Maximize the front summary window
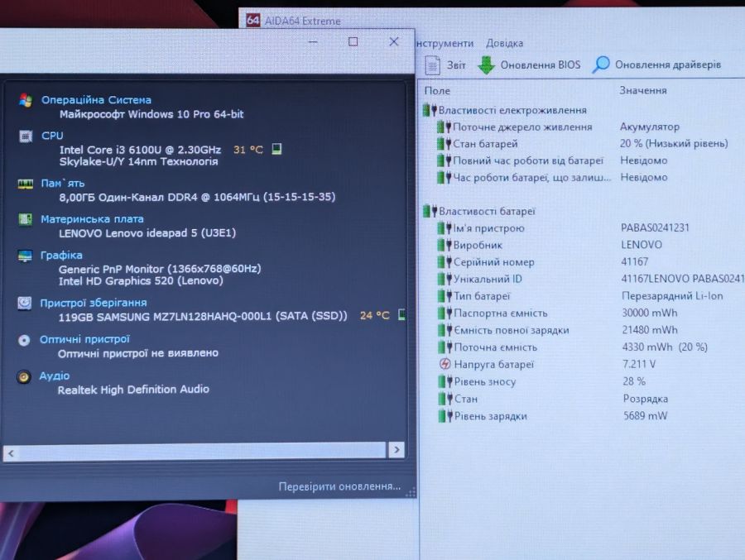Screen dimensions: 745x560 [353, 42]
